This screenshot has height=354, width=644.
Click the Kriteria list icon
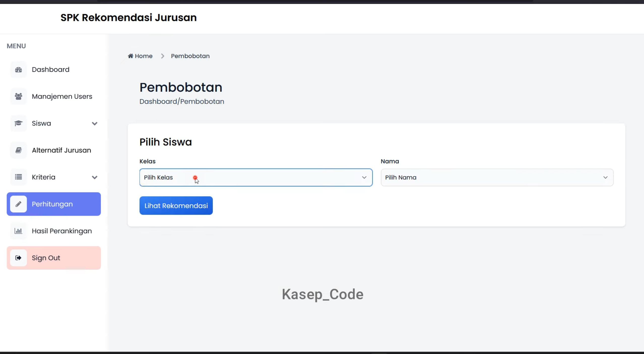18,177
